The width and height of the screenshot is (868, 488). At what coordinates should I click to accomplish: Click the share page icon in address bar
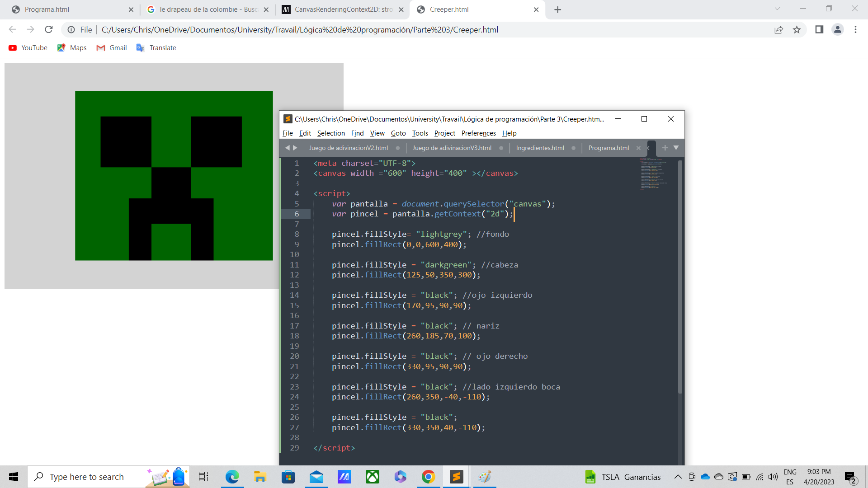[x=778, y=29]
